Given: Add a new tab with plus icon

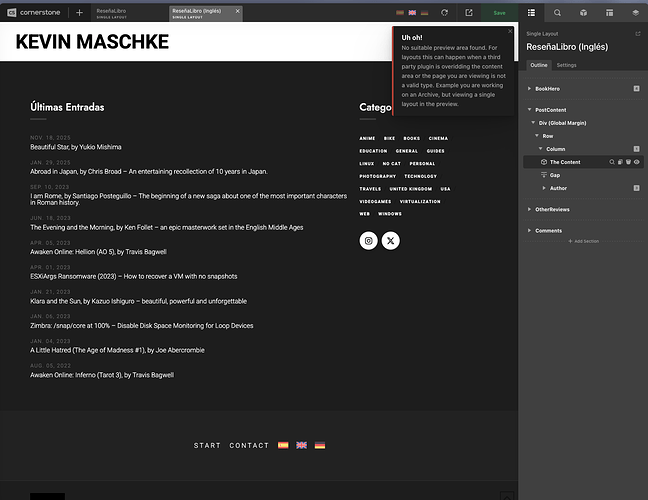Looking at the screenshot, I should coord(79,12).
